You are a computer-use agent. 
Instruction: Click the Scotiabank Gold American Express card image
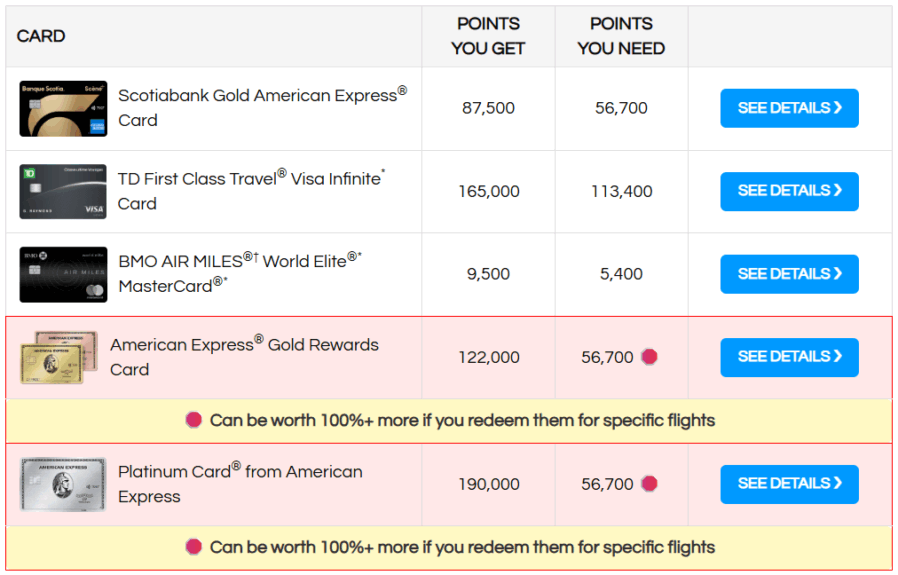(63, 108)
